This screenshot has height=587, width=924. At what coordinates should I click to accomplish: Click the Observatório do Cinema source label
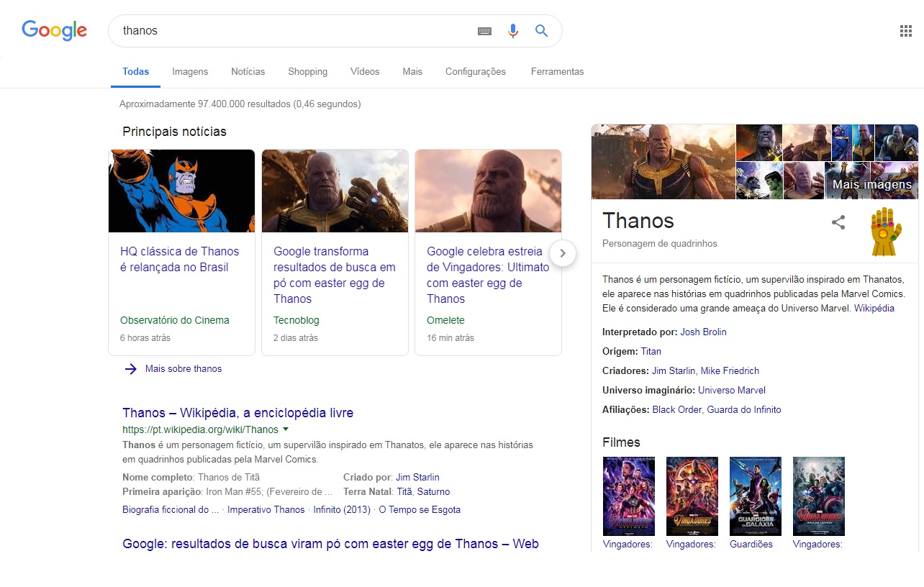pos(175,320)
